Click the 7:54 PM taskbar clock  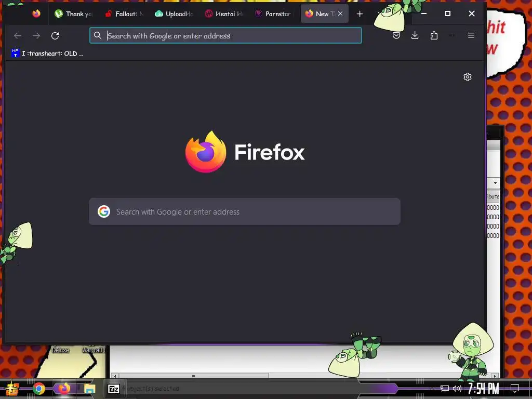click(484, 389)
